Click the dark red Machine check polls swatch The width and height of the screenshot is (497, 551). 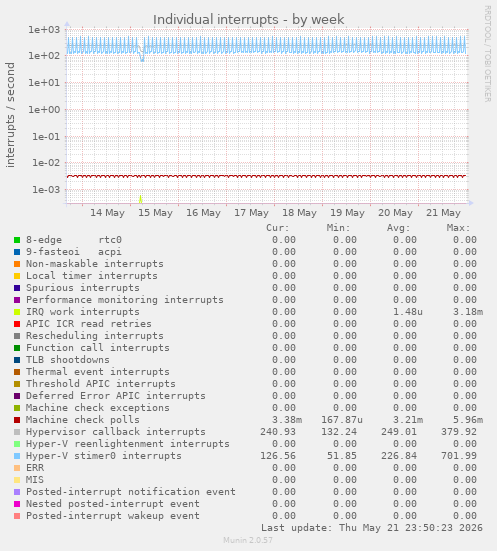point(17,420)
